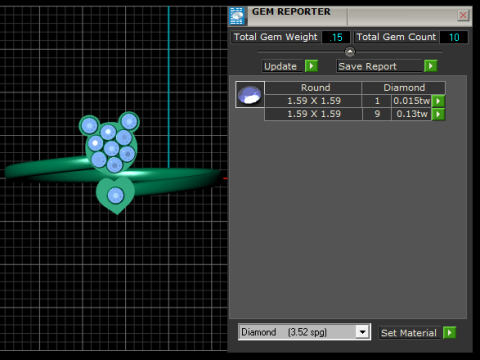Image resolution: width=480 pixels, height=360 pixels.
Task: Select the round diamond gem thumbnail
Action: point(250,95)
